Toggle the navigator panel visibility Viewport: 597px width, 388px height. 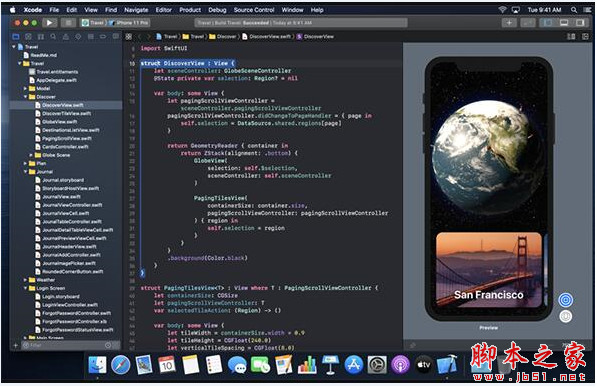click(x=548, y=23)
